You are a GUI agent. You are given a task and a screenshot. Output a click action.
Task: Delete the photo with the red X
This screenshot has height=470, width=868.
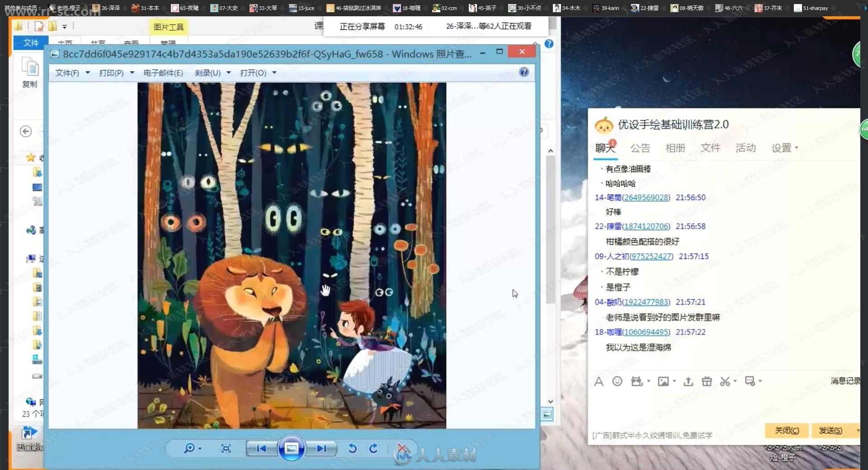pos(401,448)
